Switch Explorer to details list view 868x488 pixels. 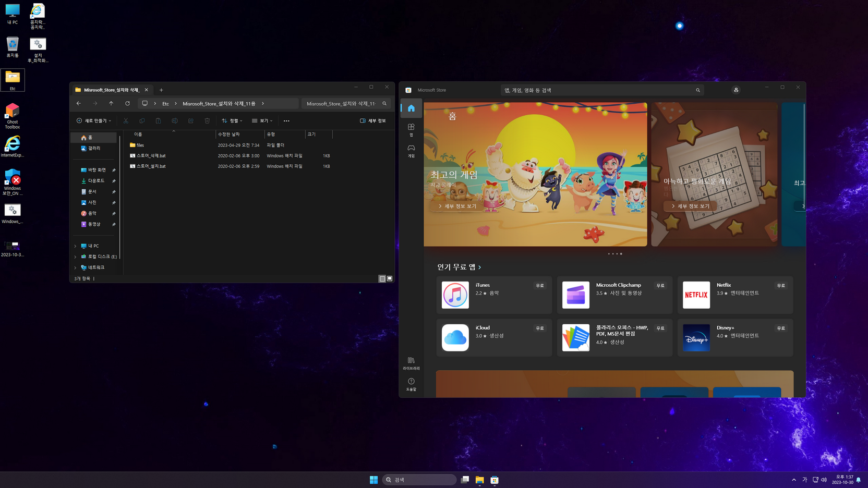[382, 278]
